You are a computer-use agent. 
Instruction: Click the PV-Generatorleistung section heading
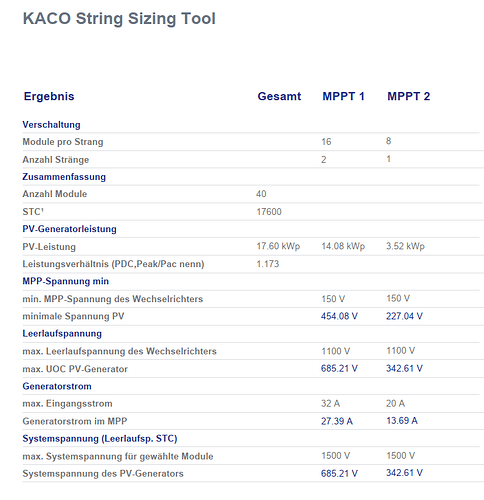69,229
